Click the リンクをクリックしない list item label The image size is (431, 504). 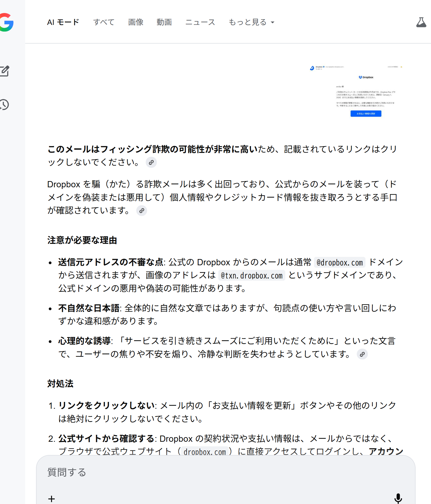(106, 405)
